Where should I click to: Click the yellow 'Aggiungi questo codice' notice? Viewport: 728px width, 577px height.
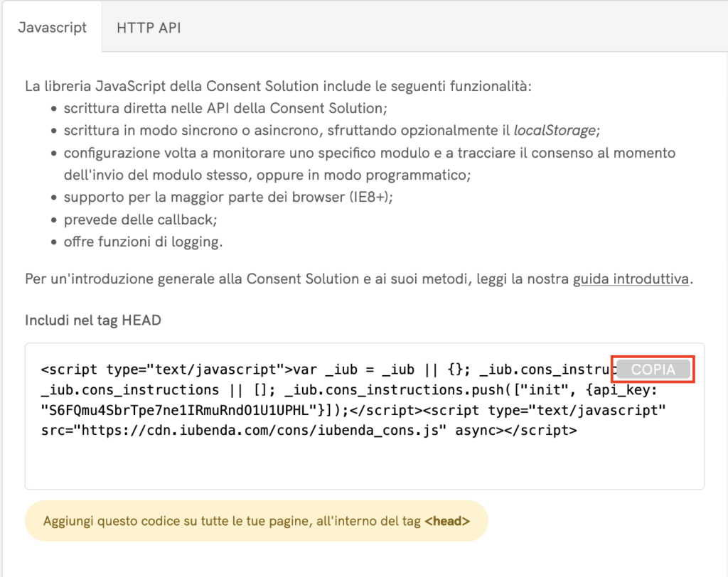(x=256, y=521)
